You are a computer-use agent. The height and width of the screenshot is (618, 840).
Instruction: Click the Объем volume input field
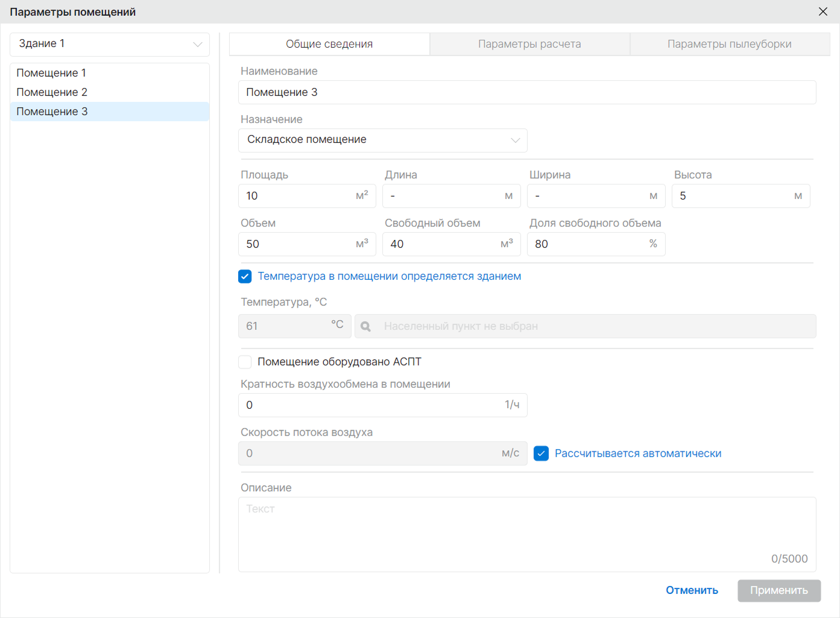(x=307, y=244)
